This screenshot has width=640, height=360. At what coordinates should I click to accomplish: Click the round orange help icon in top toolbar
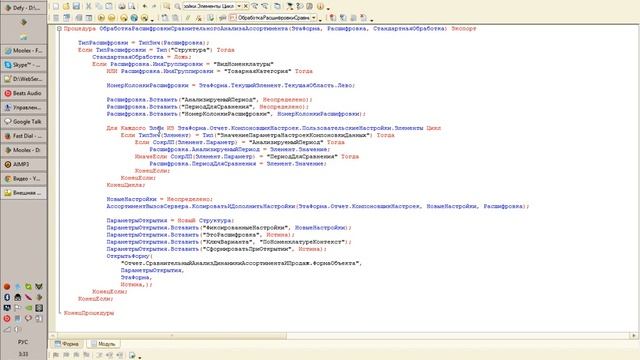point(320,6)
